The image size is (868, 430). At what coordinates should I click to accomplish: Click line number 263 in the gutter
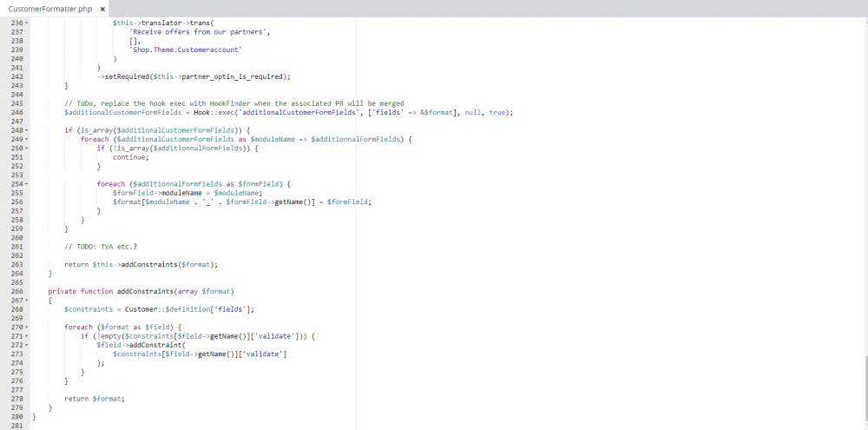(x=16, y=264)
